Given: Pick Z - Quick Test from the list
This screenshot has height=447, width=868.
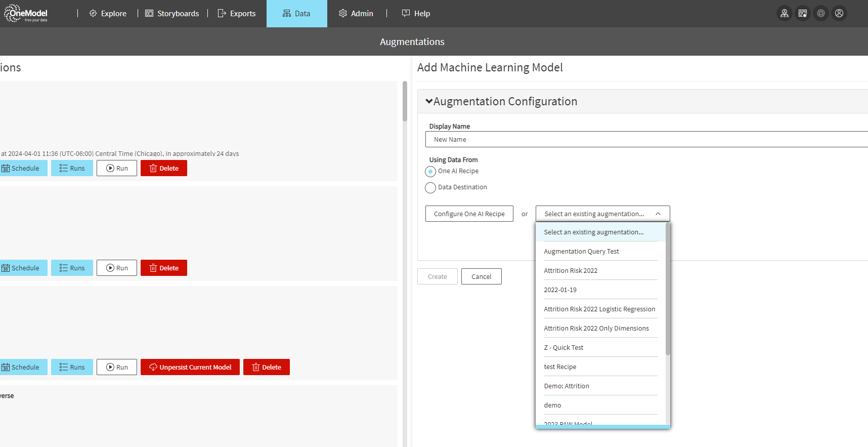Looking at the screenshot, I should pos(563,347).
